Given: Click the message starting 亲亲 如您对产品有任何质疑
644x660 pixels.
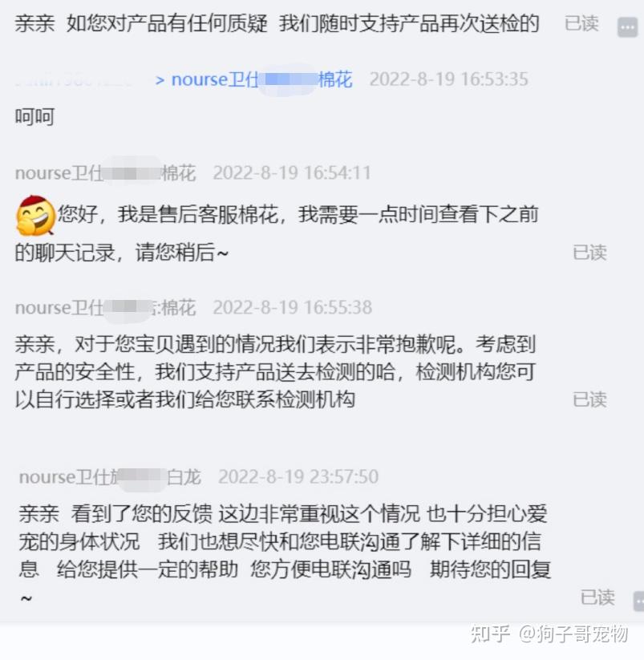Looking at the screenshot, I should point(277,23).
